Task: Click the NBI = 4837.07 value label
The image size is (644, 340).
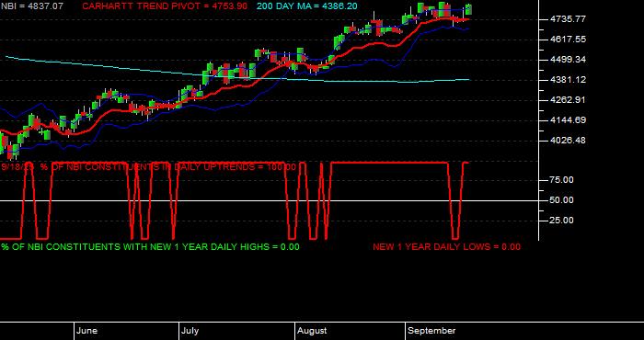Action: (31, 6)
